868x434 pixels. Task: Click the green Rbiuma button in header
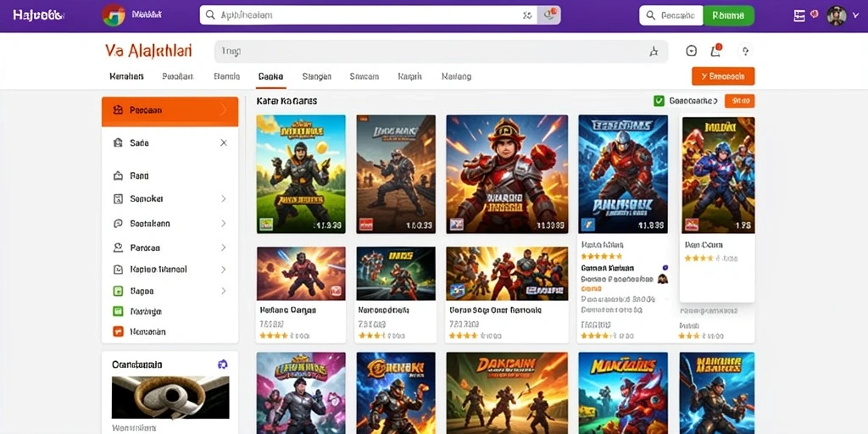(x=728, y=15)
